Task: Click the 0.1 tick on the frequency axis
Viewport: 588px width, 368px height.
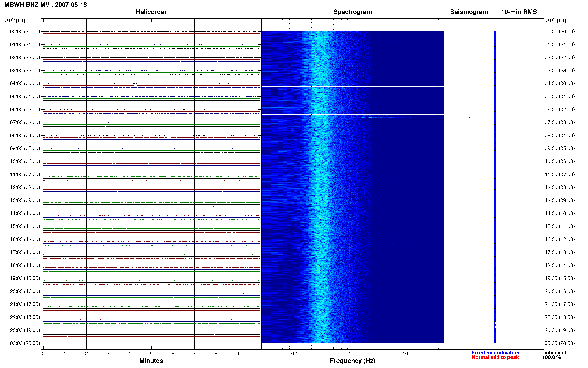Action: click(295, 354)
